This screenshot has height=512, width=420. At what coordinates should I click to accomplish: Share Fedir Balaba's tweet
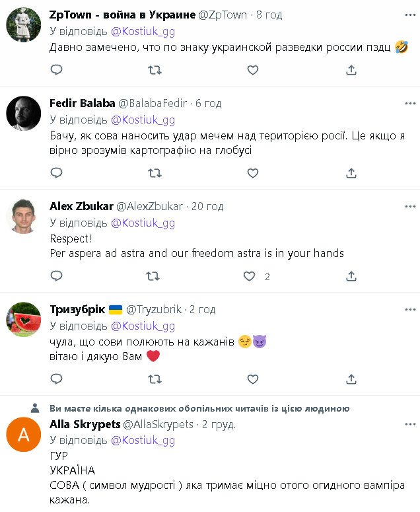351,172
